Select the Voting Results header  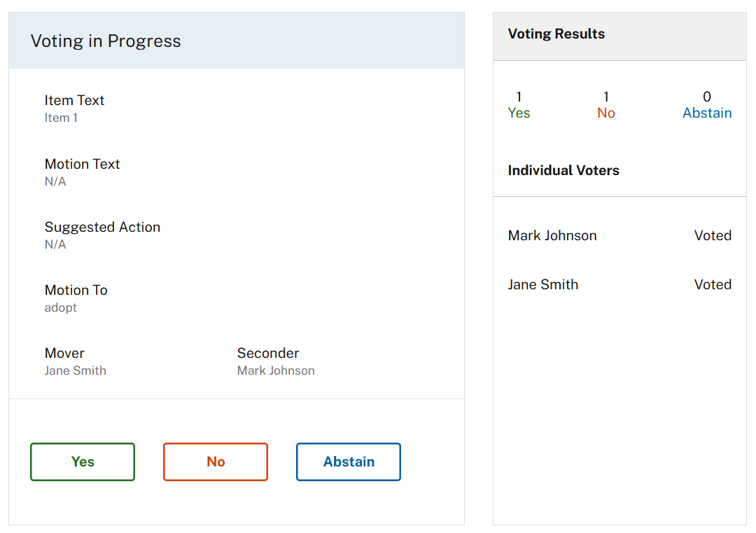[x=556, y=34]
